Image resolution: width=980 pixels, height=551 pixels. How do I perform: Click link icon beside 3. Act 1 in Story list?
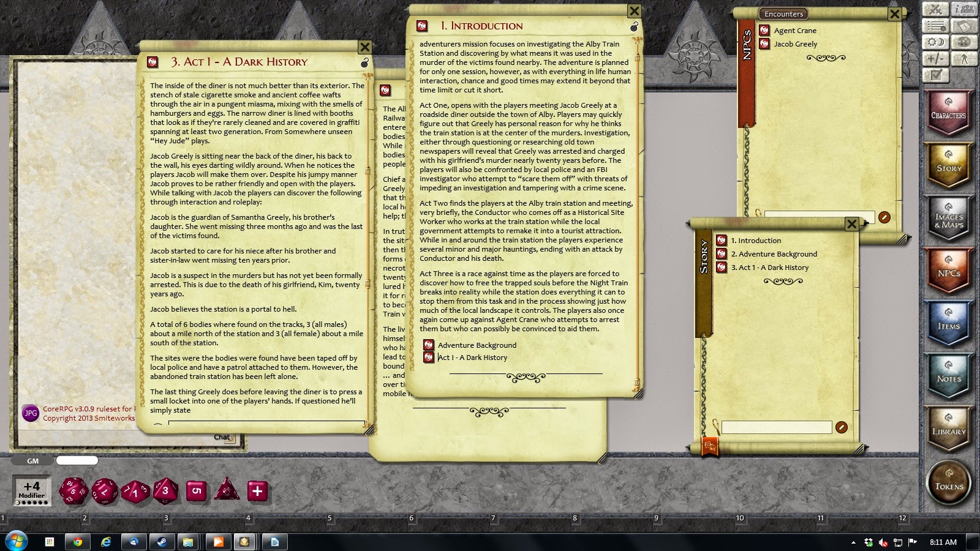(722, 268)
